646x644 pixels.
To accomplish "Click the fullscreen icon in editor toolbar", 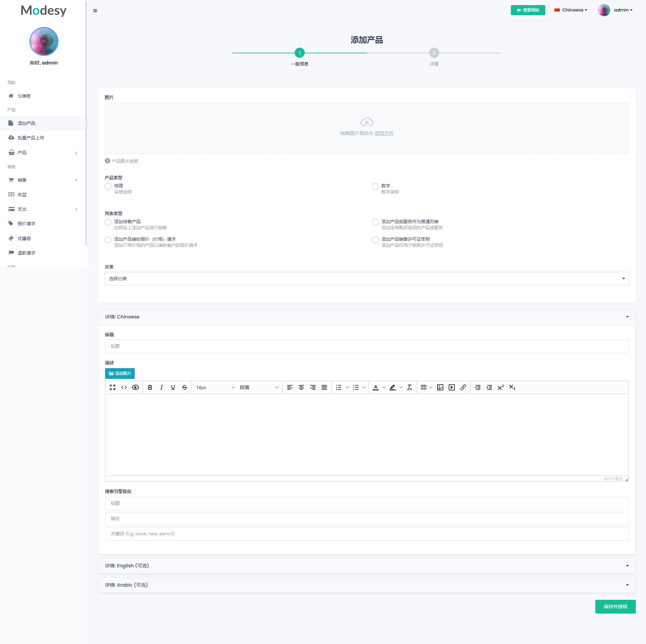I will click(x=113, y=387).
